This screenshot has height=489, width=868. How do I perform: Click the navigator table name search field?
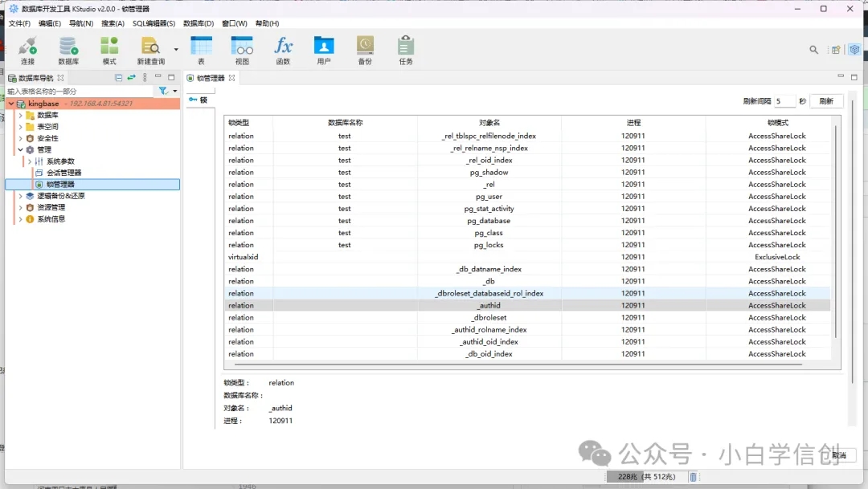pos(80,92)
